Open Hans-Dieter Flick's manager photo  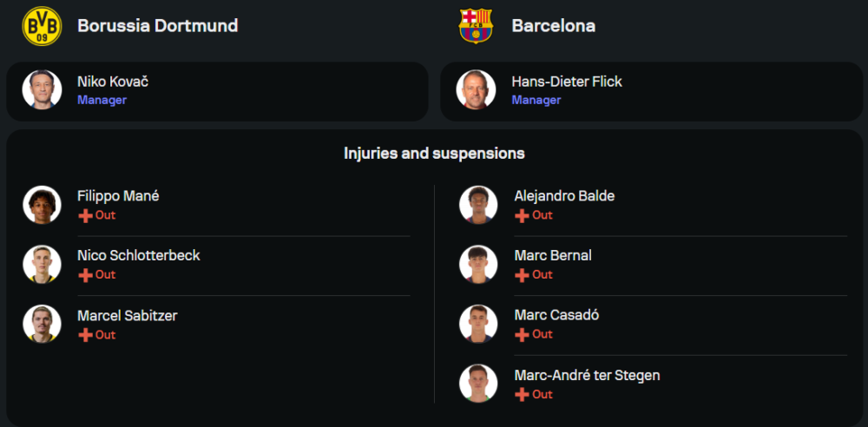click(x=476, y=90)
